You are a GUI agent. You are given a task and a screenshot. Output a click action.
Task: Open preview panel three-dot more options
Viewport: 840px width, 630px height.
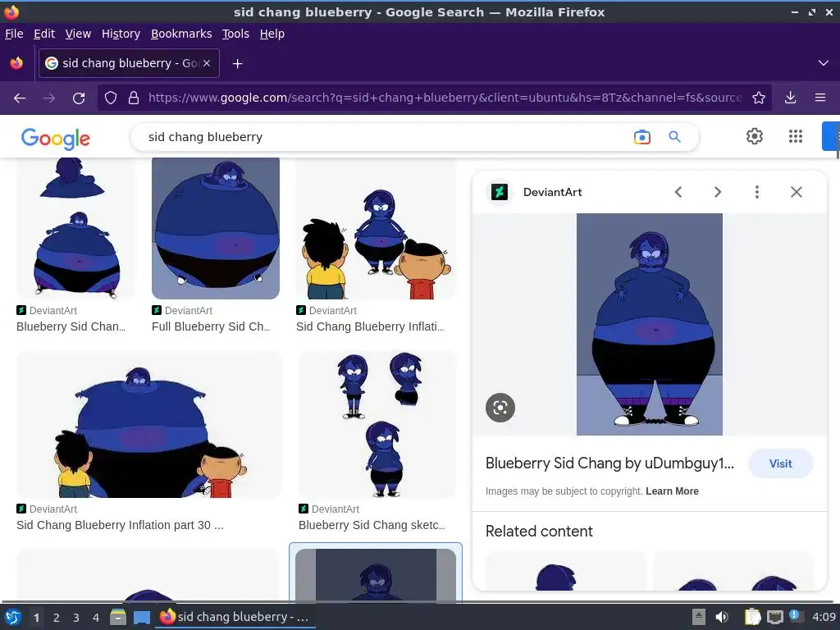pyautogui.click(x=757, y=192)
